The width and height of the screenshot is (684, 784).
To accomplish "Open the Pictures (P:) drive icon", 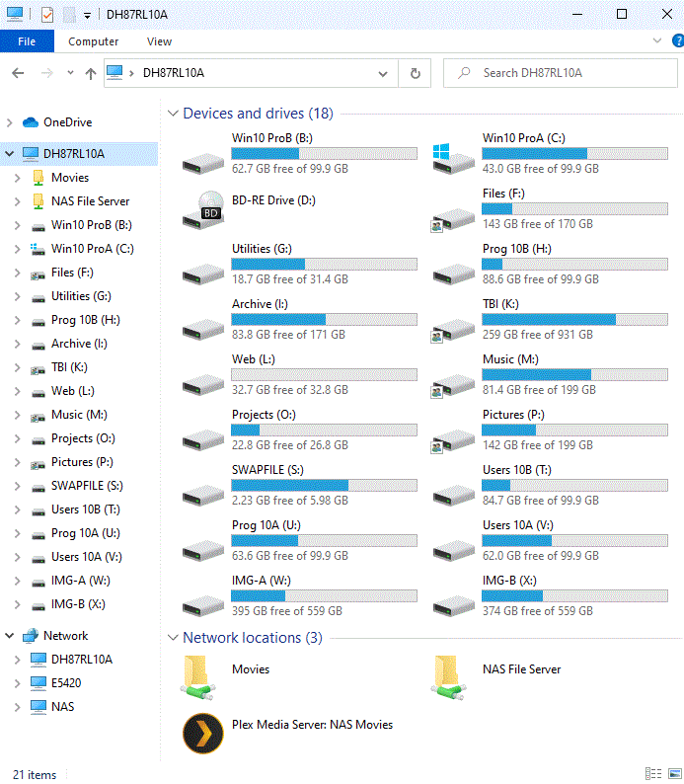I will (x=453, y=441).
